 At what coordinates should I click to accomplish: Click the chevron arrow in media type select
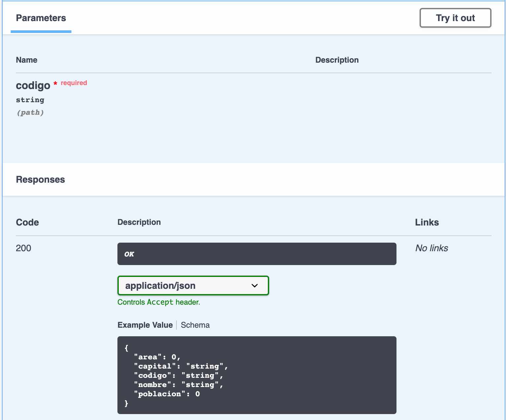[x=255, y=285]
